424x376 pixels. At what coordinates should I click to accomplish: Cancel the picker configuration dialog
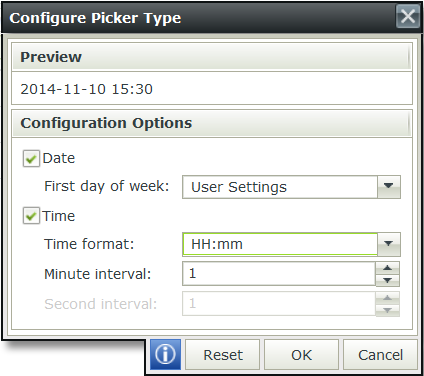[x=380, y=355]
